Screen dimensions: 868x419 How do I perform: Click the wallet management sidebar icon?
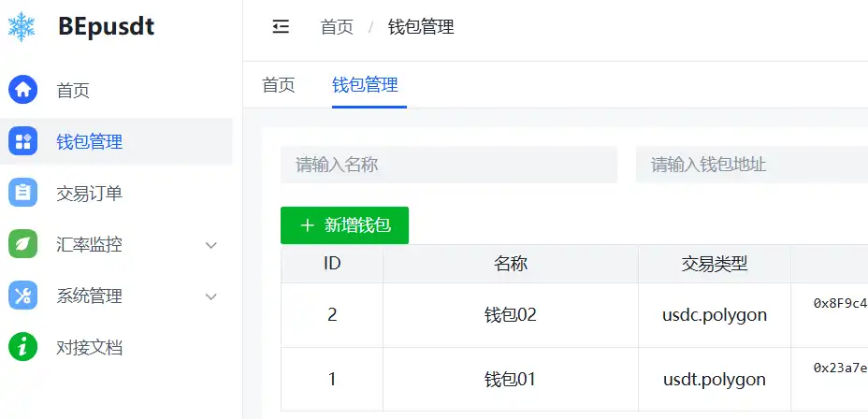[22, 142]
